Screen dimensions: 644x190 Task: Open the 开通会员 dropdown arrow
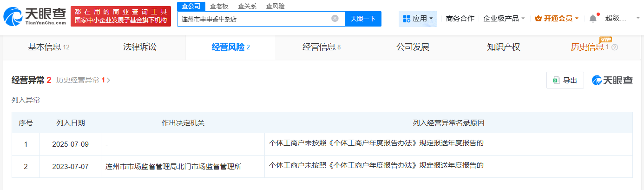[577, 19]
